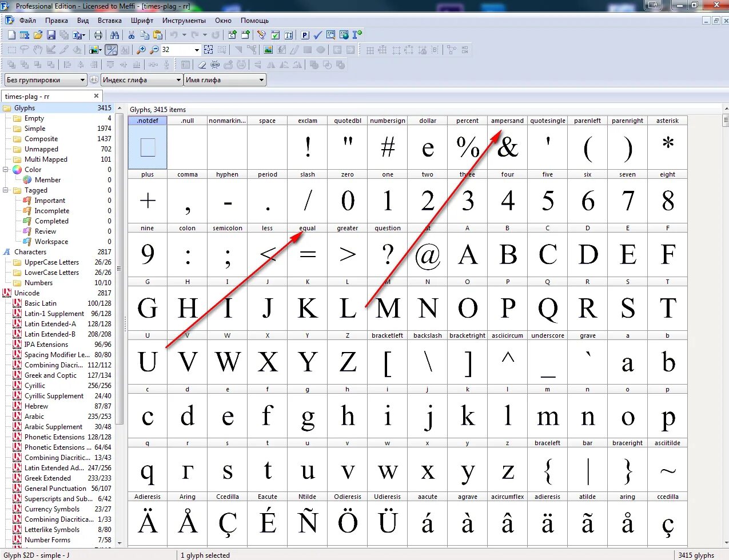Click the glyph grid vertical scrollbar
The height and width of the screenshot is (560, 729).
(726, 325)
